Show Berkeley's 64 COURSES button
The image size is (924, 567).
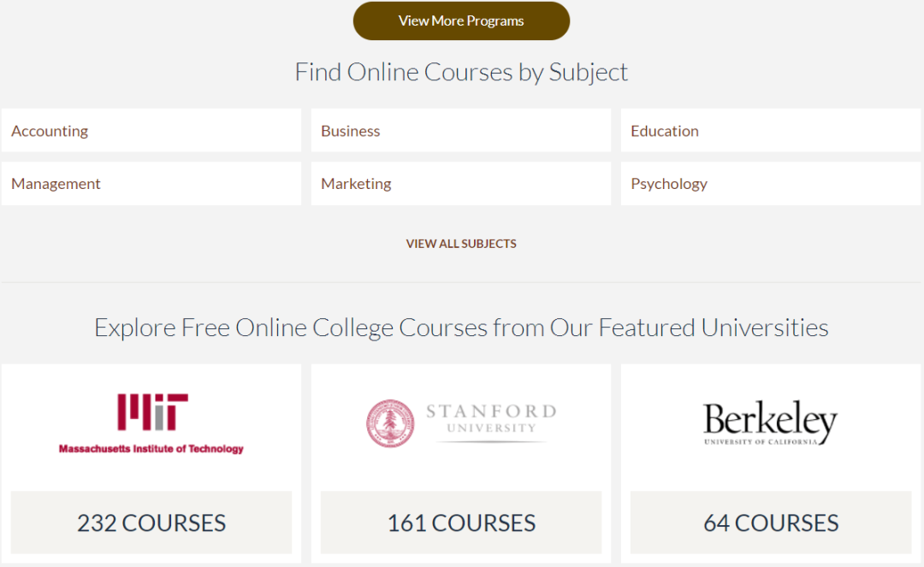pos(771,523)
